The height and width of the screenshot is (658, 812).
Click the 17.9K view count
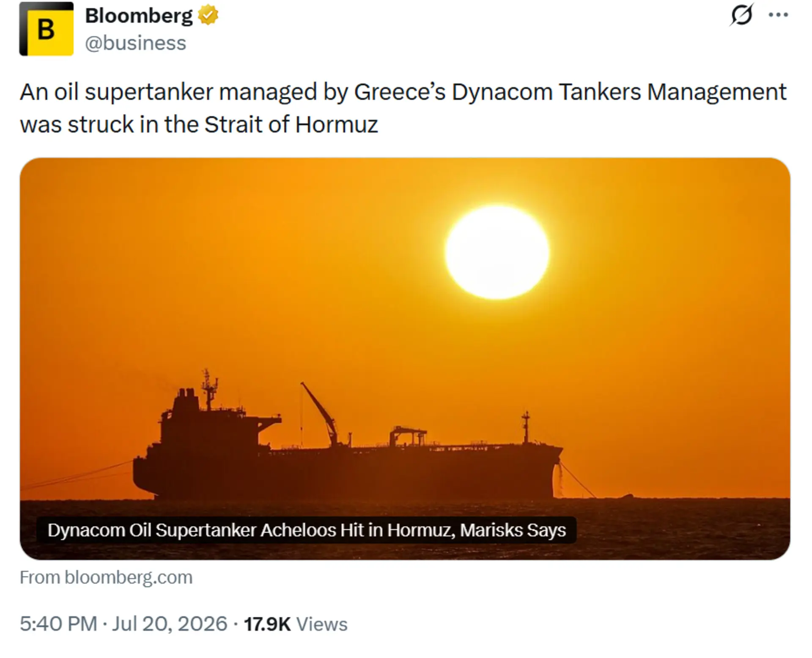[x=267, y=624]
